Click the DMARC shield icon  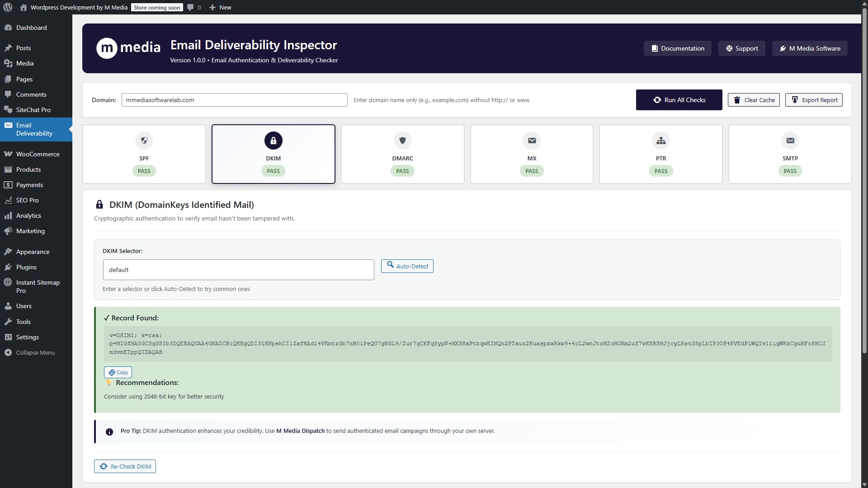coord(402,141)
